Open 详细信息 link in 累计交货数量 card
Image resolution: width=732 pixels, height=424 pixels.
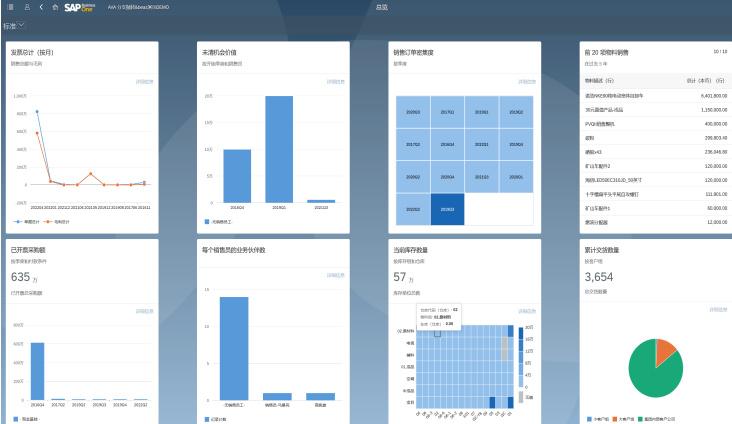[718, 310]
